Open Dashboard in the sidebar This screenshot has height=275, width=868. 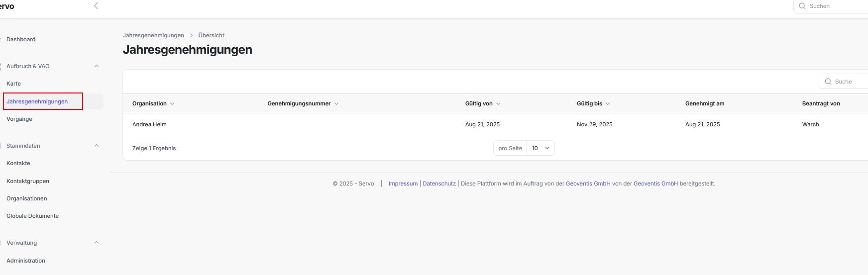(21, 39)
